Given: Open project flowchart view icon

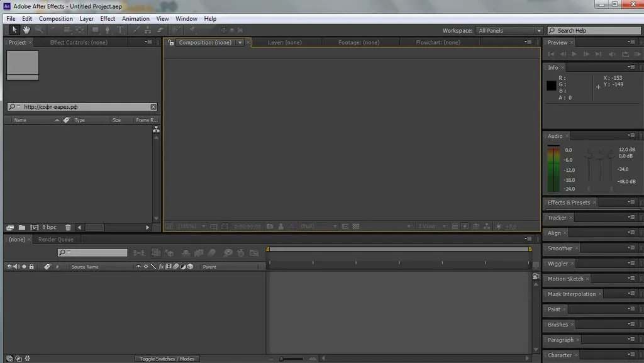Looking at the screenshot, I should (156, 130).
